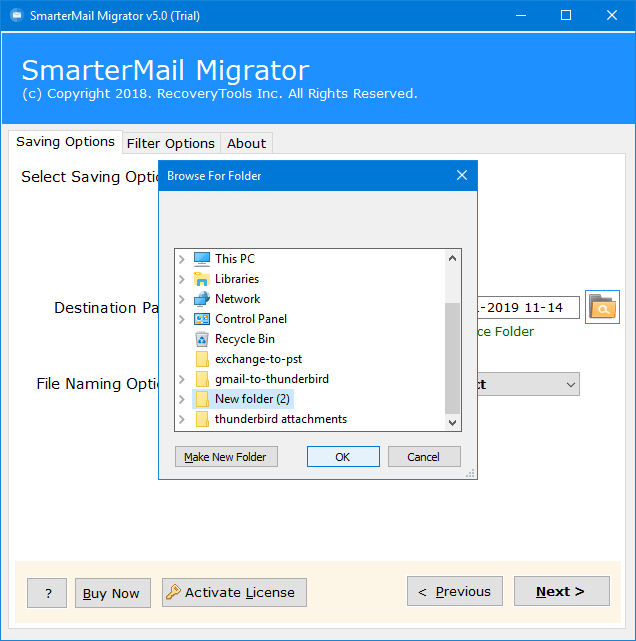Open the File Naming Option dropdown
Viewport: 636px width, 641px height.
tap(571, 384)
